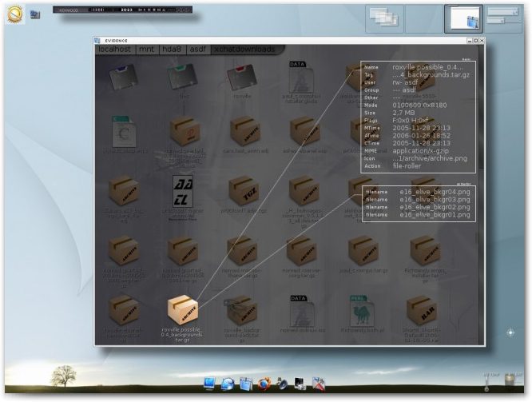Screen dimensions: 532x402
Task: Select the highlighted roxville backgrounds tar.gz archive
Action: tap(183, 310)
